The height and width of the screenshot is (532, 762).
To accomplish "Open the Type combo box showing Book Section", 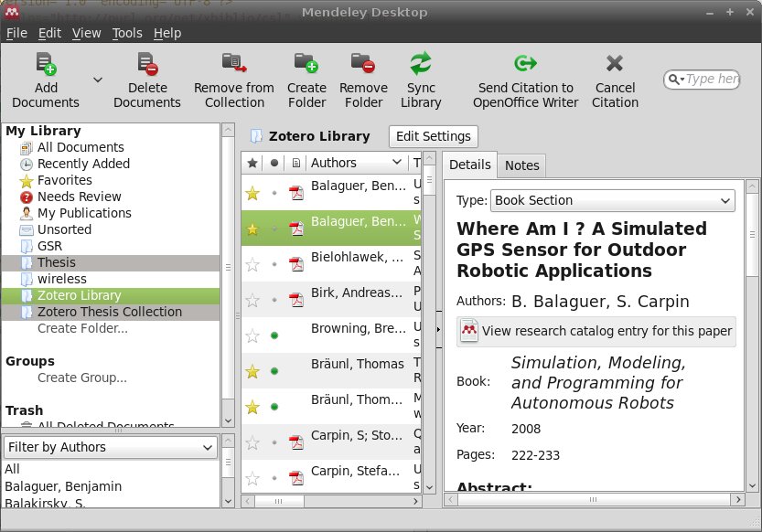I will (612, 200).
